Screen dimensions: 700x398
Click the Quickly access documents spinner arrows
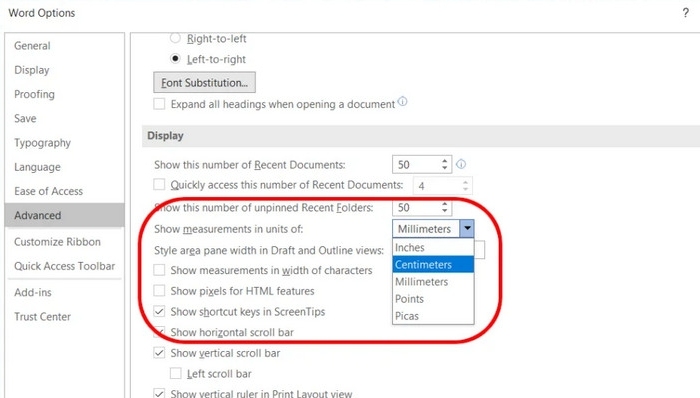(465, 186)
